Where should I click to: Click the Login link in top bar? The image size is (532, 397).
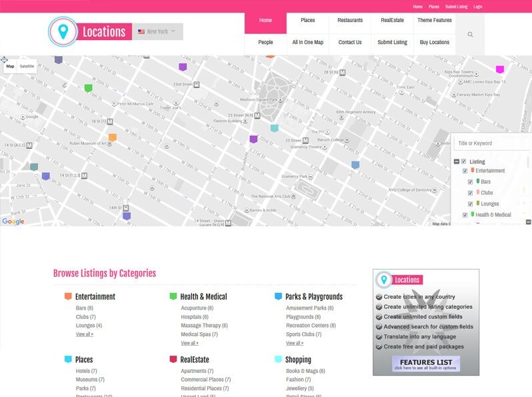pyautogui.click(x=478, y=7)
